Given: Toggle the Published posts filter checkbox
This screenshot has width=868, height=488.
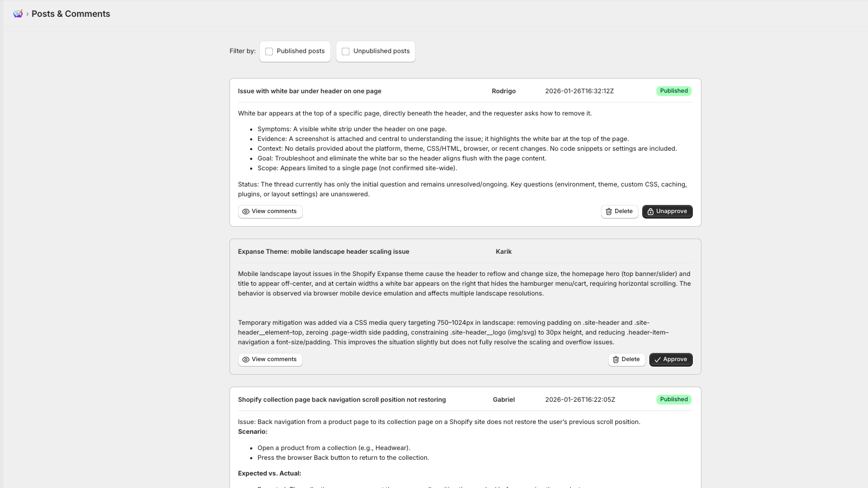Looking at the screenshot, I should pyautogui.click(x=269, y=52).
